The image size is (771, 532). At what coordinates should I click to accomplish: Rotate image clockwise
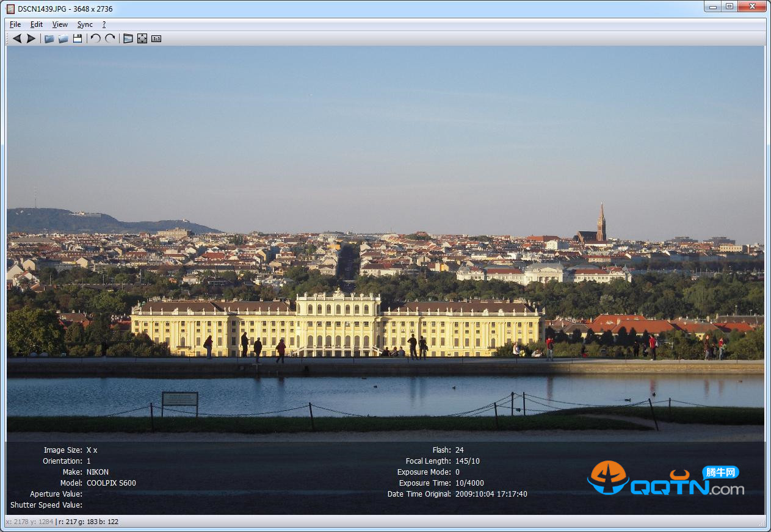[x=110, y=38]
